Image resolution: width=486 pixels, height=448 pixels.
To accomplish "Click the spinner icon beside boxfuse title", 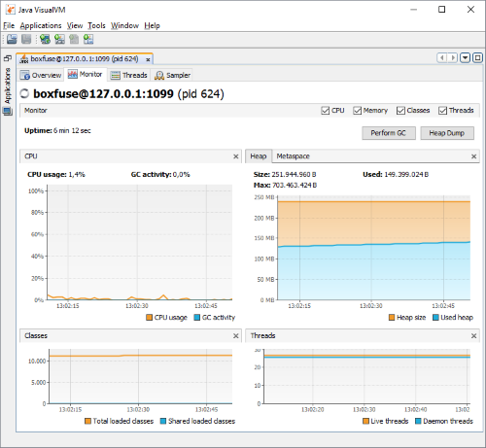I will coord(24,93).
